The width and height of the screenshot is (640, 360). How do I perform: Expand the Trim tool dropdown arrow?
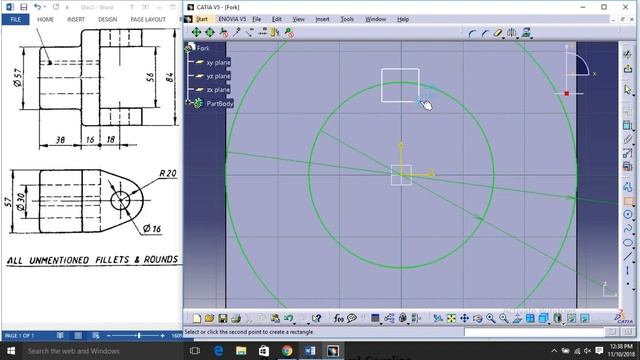(503, 38)
